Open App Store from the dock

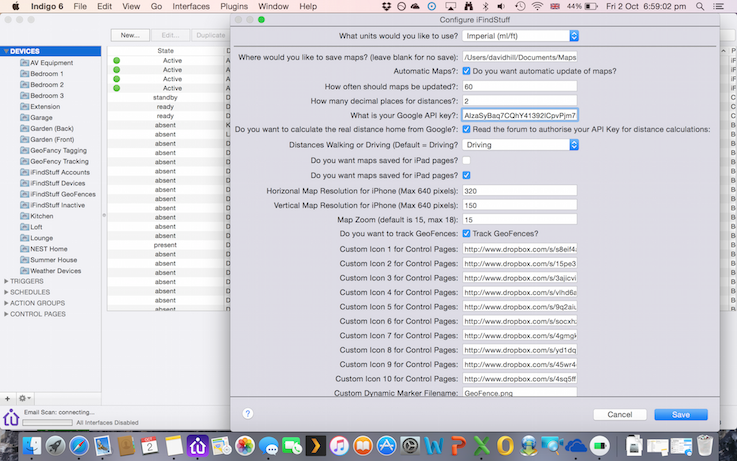pos(386,445)
